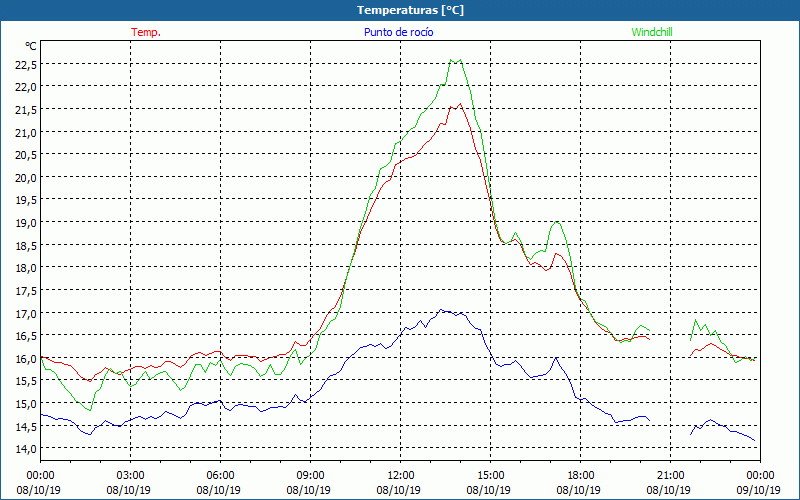Click the 17,5 y-axis value
800x500 pixels.
pos(26,290)
